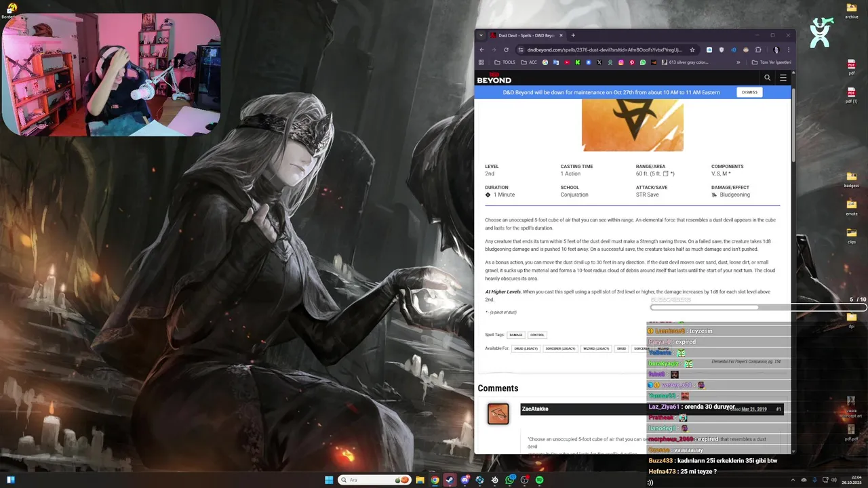Close the Dust Devil tab
The height and width of the screenshot is (488, 868).
click(561, 35)
